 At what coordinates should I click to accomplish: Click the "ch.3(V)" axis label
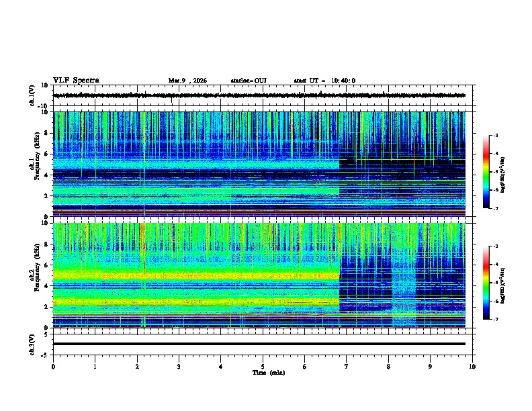32,345
